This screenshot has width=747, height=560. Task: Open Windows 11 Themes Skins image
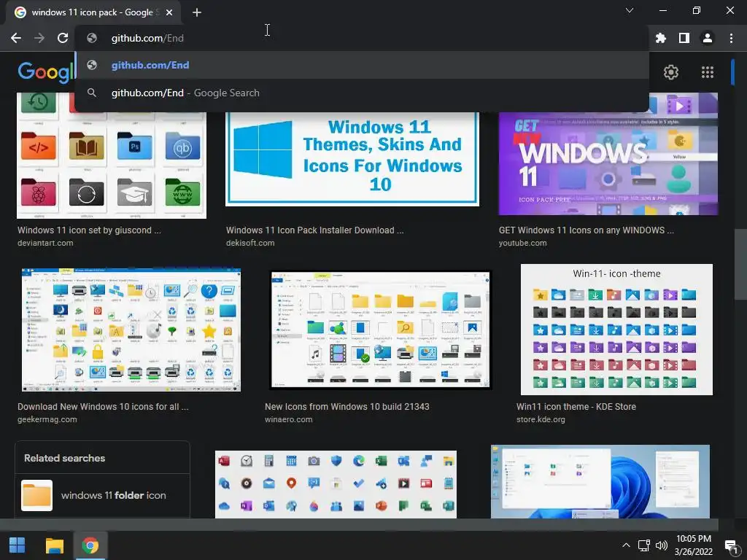click(352, 158)
